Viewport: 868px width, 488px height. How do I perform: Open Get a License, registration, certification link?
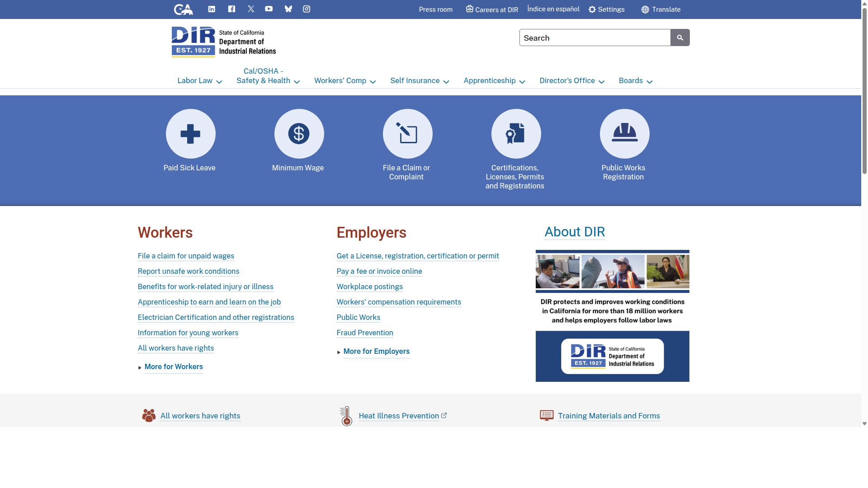click(x=418, y=256)
